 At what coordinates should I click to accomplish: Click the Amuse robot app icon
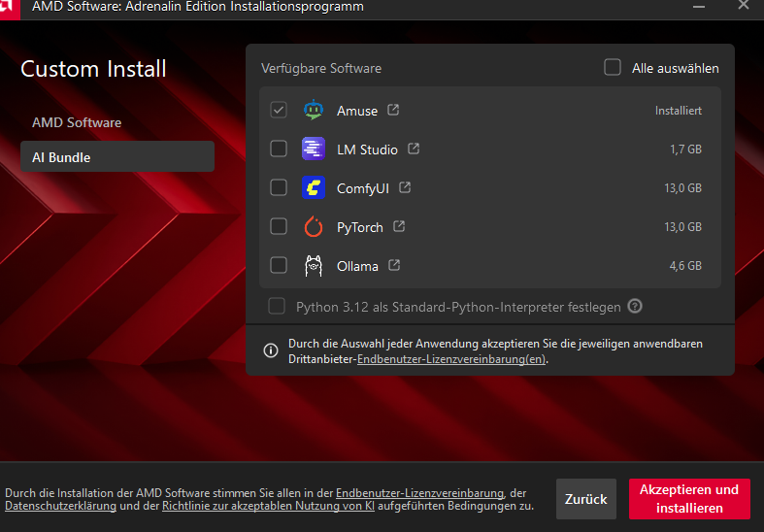[x=314, y=110]
